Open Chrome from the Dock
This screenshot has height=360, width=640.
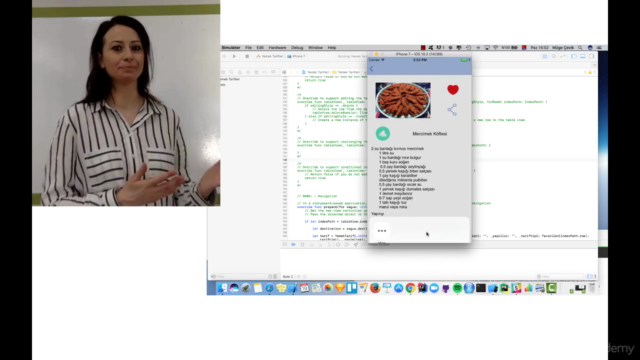[x=410, y=288]
